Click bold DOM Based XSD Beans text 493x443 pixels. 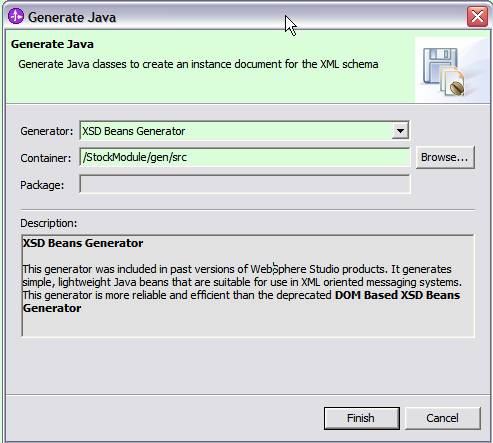pos(397,295)
